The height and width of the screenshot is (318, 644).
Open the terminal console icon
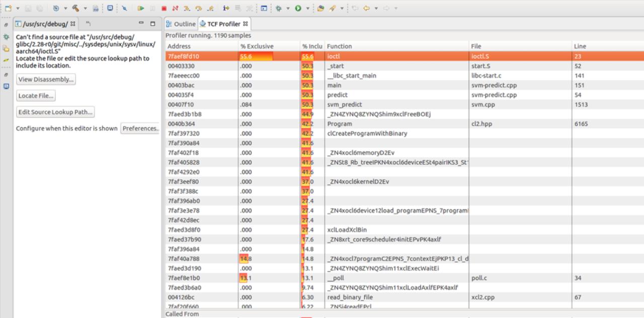pyautogui.click(x=264, y=9)
